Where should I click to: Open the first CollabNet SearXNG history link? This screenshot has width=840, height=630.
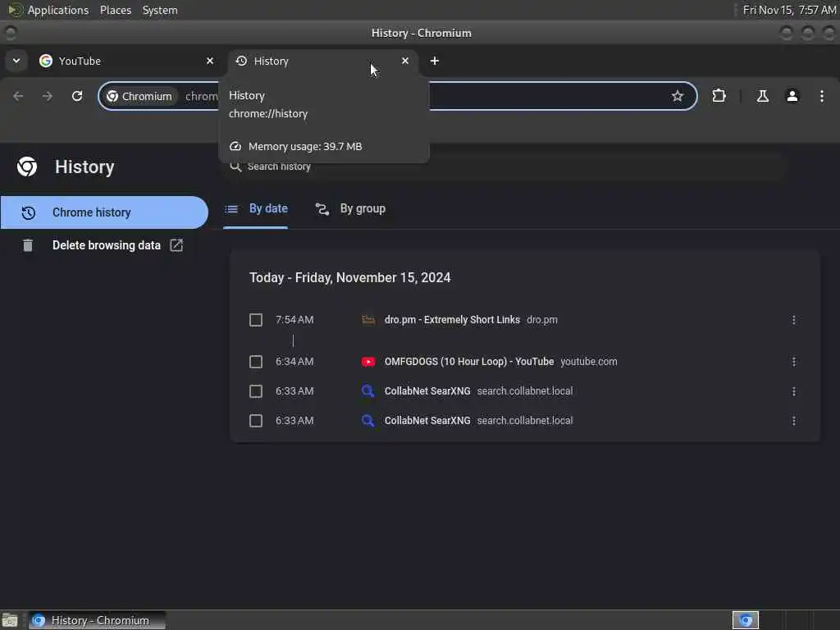point(427,391)
